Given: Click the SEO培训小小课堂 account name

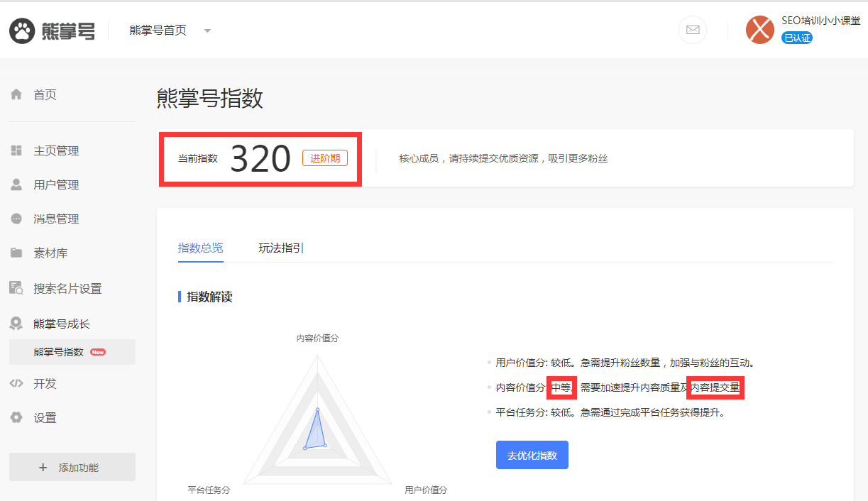Looking at the screenshot, I should (x=821, y=21).
